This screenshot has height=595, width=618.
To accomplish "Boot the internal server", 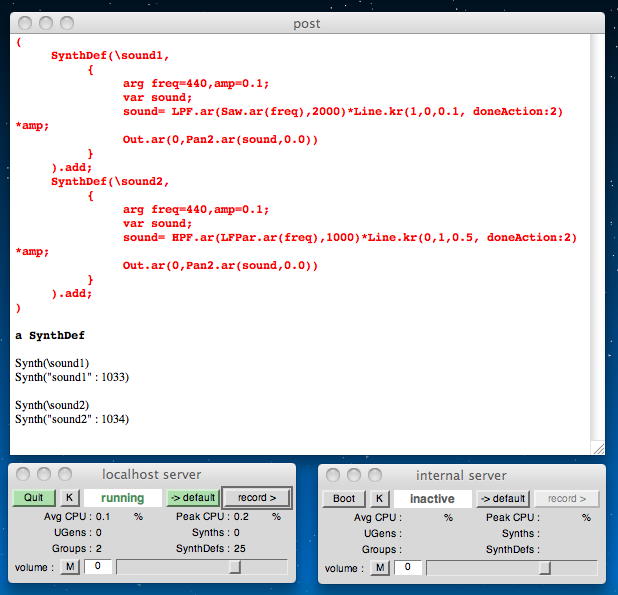I will pos(343,498).
